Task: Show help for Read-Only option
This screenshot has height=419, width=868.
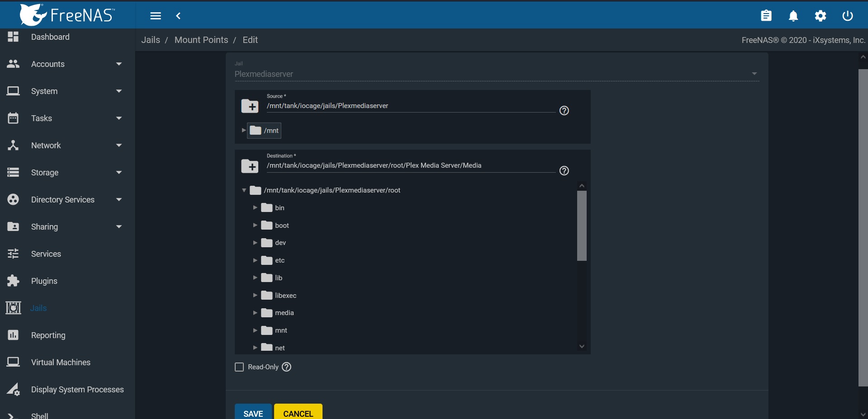Action: tap(286, 367)
